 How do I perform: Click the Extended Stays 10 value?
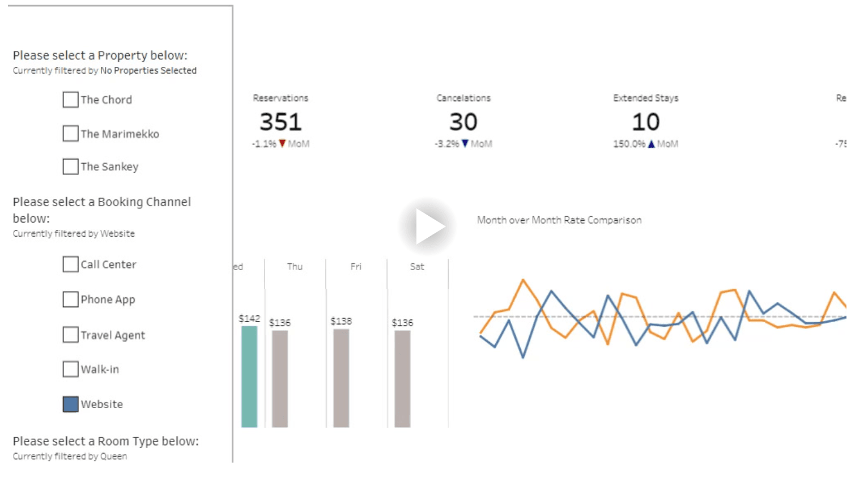coord(646,122)
